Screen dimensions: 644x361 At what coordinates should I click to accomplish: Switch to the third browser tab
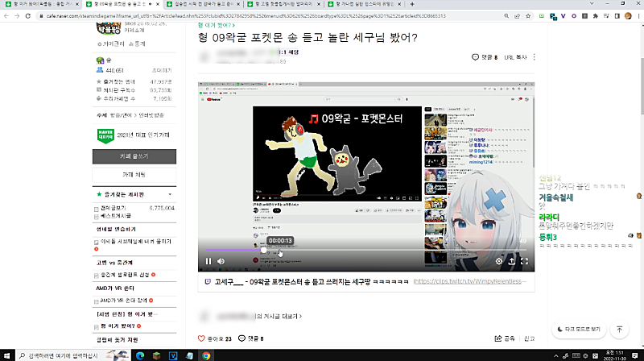pos(203,4)
